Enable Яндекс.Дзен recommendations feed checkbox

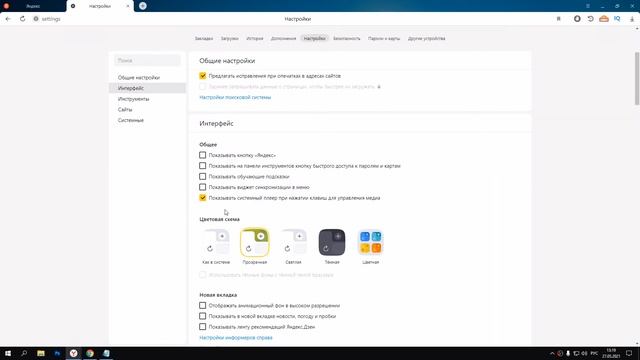pos(202,327)
